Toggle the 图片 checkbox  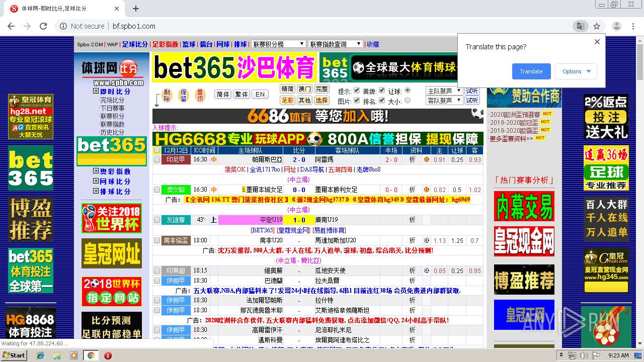point(357,101)
